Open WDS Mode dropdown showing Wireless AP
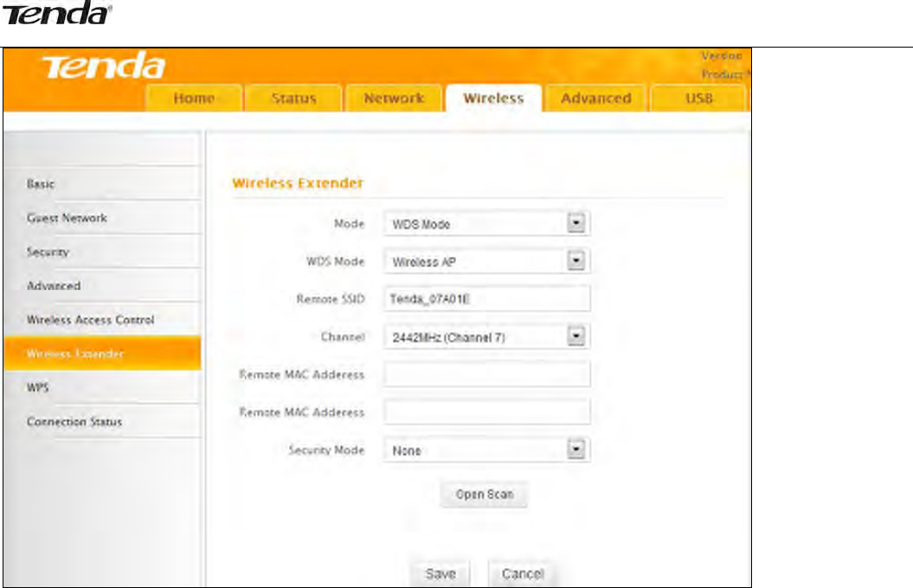 coord(486,261)
